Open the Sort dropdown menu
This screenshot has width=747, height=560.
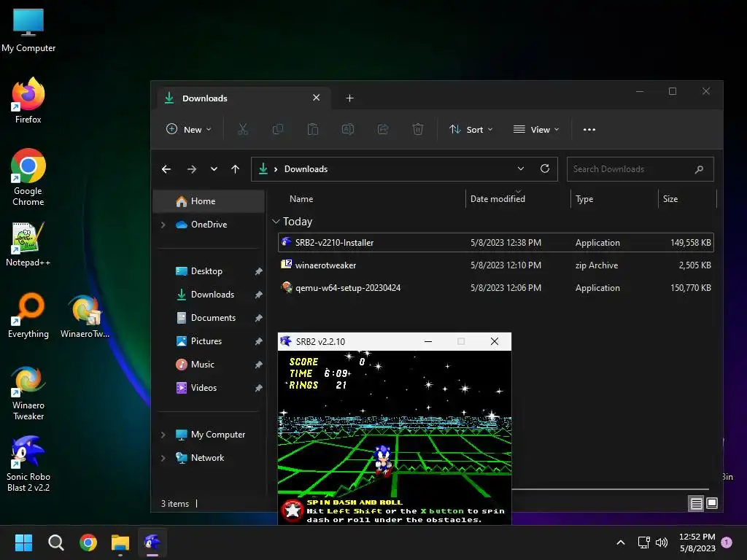click(x=471, y=130)
